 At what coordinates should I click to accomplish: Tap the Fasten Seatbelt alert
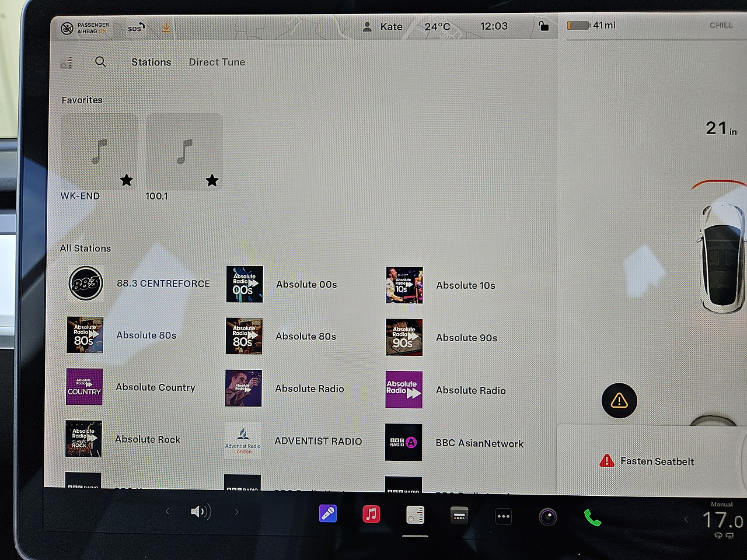coord(647,461)
